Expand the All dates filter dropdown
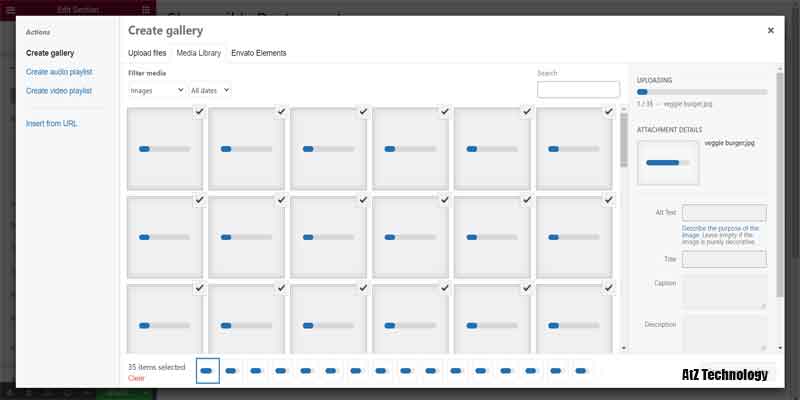Viewport: 800px width, 400px height. (210, 90)
